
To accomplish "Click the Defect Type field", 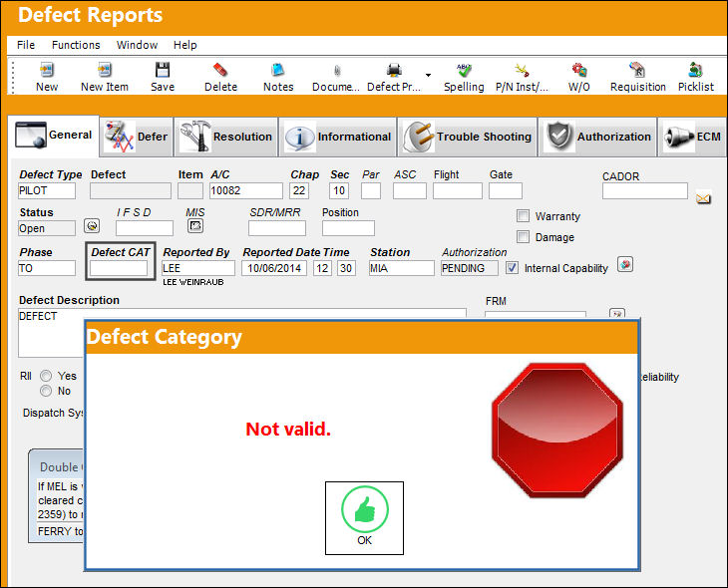I will pos(47,190).
